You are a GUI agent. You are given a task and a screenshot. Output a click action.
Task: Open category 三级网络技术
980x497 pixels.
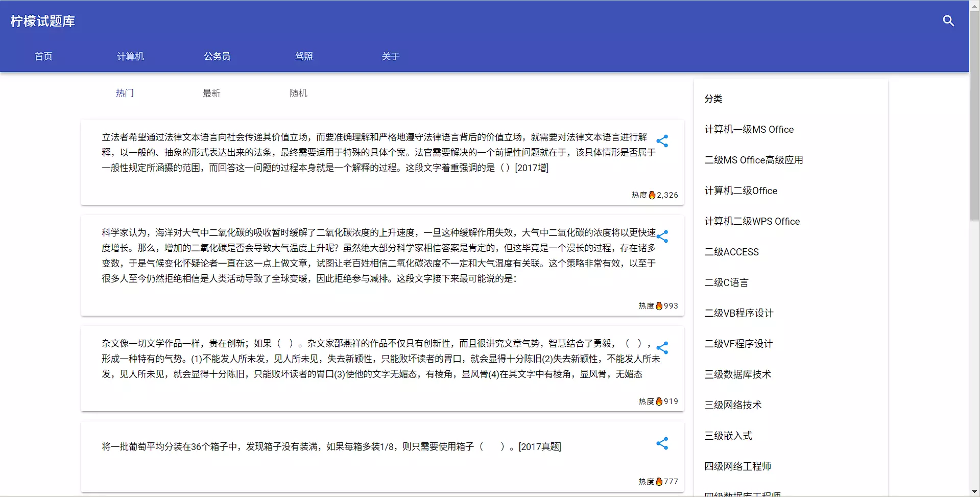coord(733,405)
